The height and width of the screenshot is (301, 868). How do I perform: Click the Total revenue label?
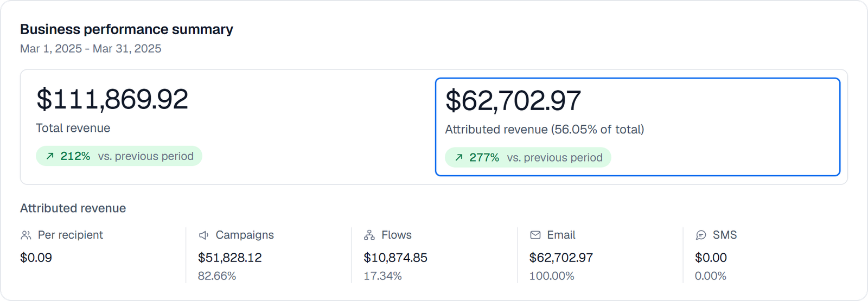click(73, 128)
